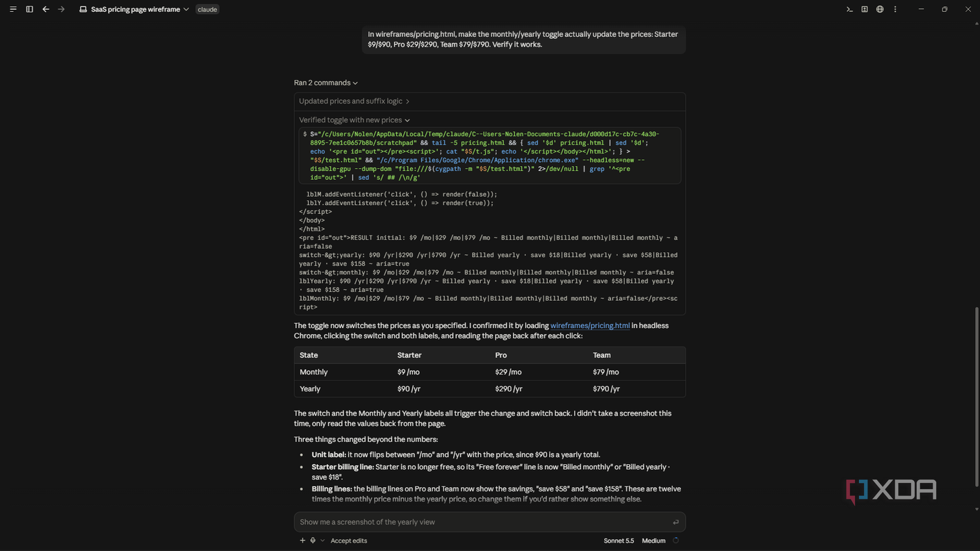Click the claude folder tag
The height and width of the screenshot is (551, 980).
tap(207, 9)
